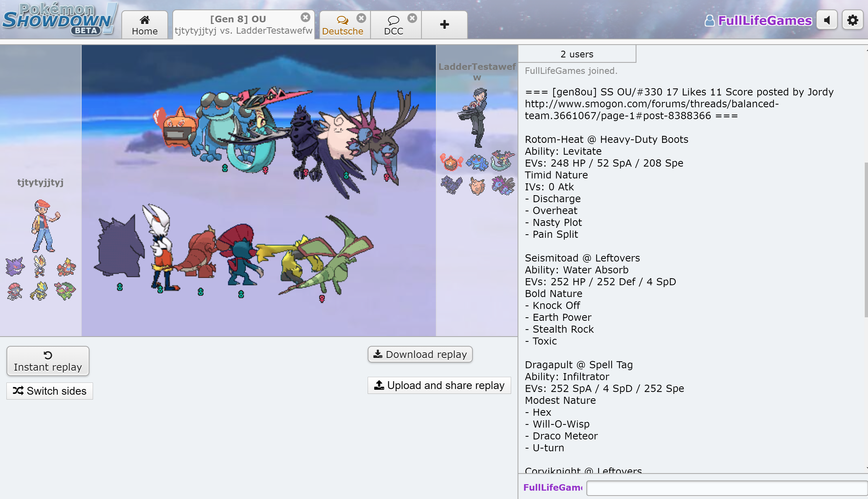This screenshot has height=499, width=868.
Task: Click Clefable icon in right team list
Action: 477,186
